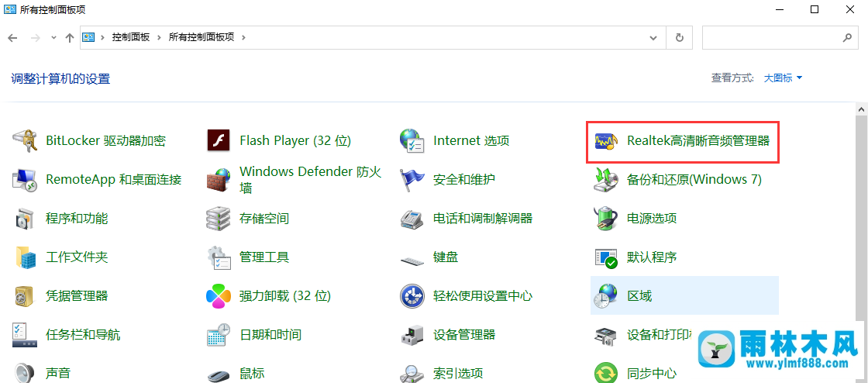Click the search magnifier button

[846, 38]
